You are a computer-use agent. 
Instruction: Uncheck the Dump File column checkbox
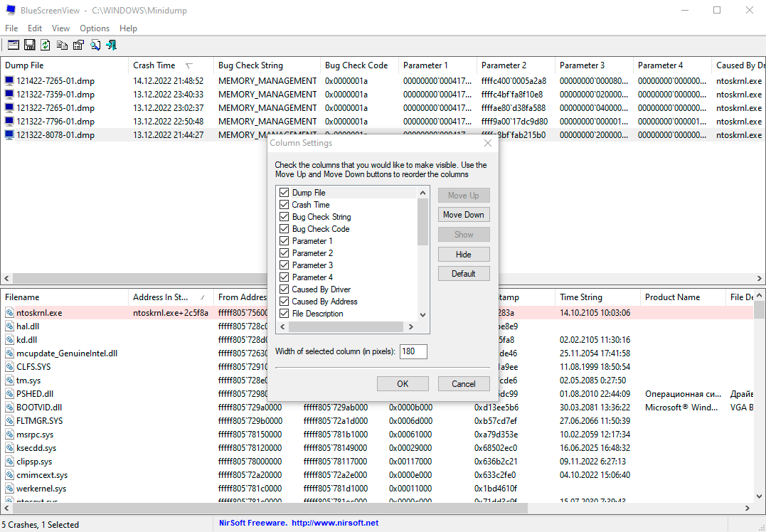(284, 193)
